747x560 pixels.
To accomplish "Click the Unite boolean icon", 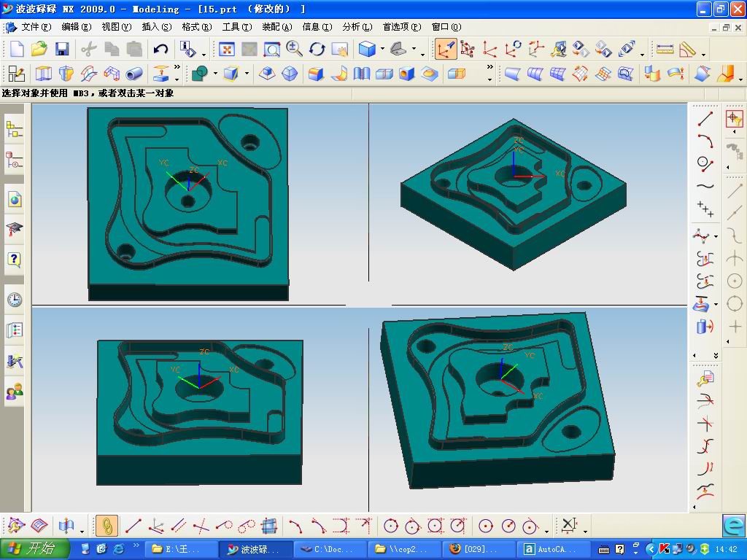I will coord(200,74).
